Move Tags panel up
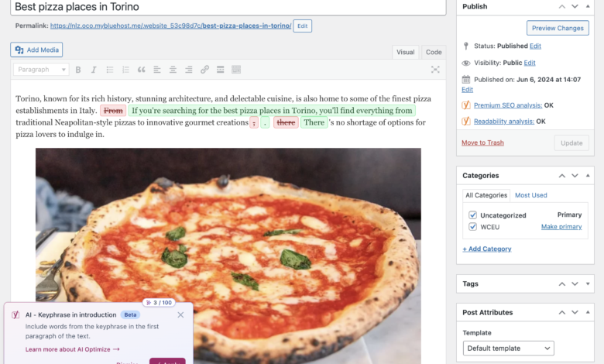This screenshot has width=604, height=364. [562, 284]
